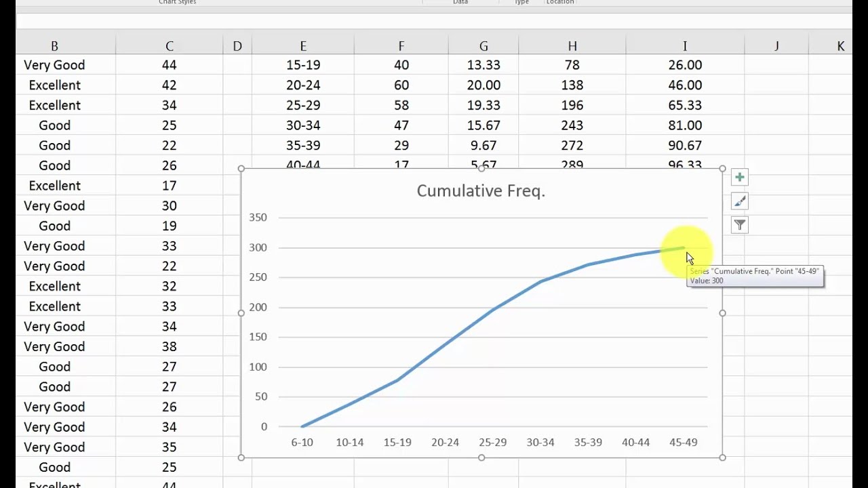The height and width of the screenshot is (488, 868).
Task: Select cell showing 19.33
Action: coord(484,106)
